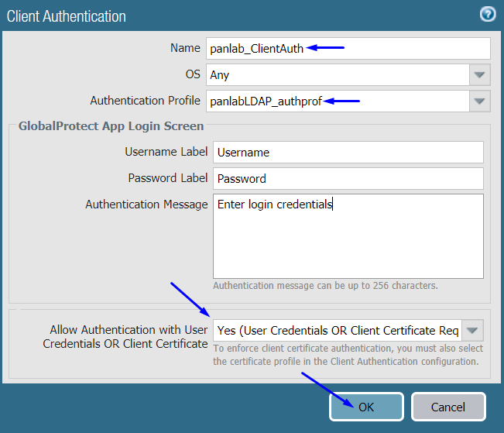Click the Authentication Profile field panlabLDAP_authprof

(x=338, y=101)
